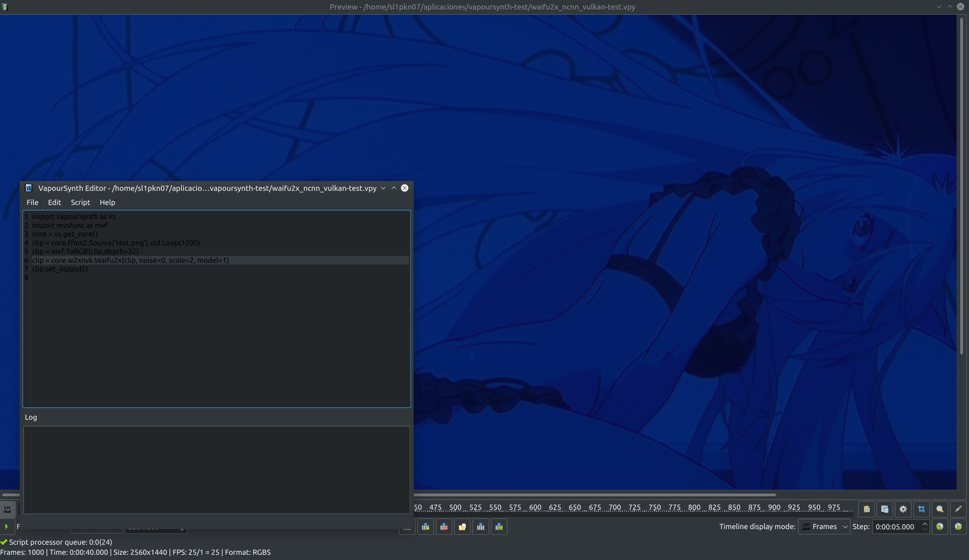This screenshot has width=969, height=560.
Task: Open the Edit menu
Action: [54, 202]
